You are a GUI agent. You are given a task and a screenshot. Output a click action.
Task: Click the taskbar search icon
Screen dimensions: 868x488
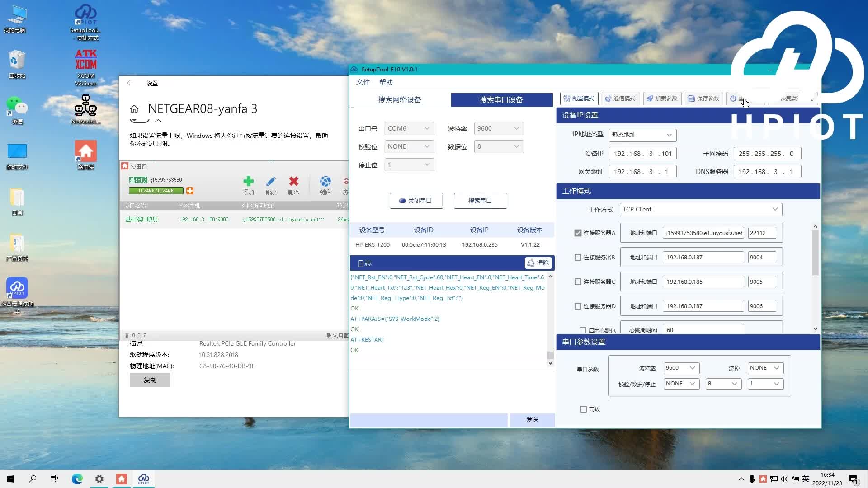(33, 479)
